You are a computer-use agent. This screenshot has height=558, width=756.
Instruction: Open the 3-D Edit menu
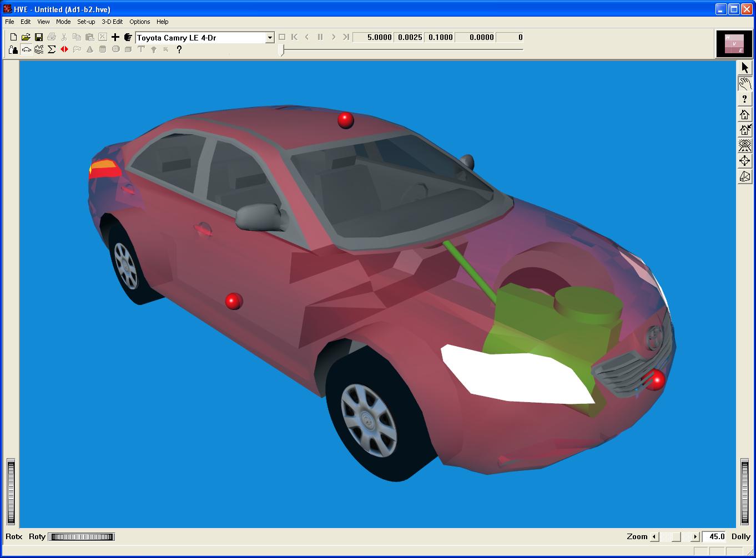pos(112,22)
